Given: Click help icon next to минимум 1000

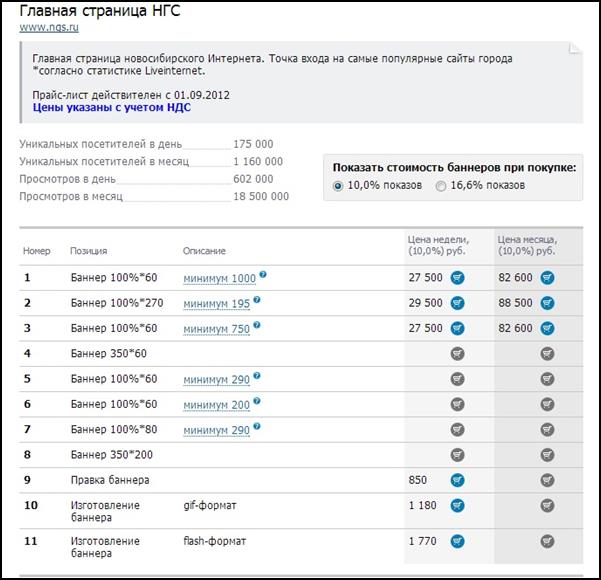Looking at the screenshot, I should coord(264,274).
